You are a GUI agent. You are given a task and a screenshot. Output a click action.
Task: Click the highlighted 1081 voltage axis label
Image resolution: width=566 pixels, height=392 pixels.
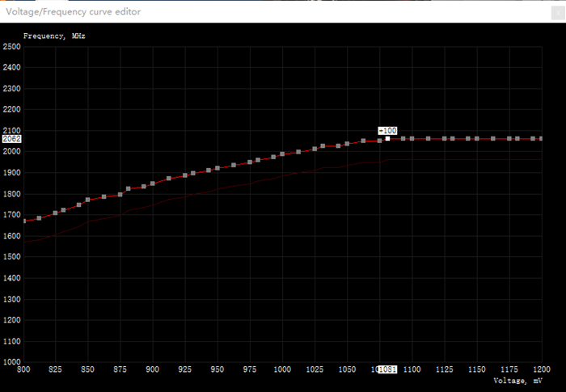tap(387, 369)
